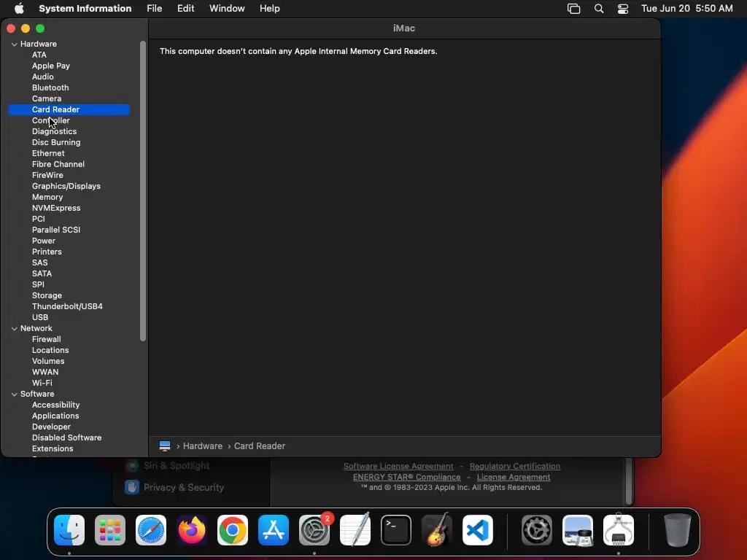The height and width of the screenshot is (560, 747).
Task: Collapse the Software section
Action: [x=15, y=394]
